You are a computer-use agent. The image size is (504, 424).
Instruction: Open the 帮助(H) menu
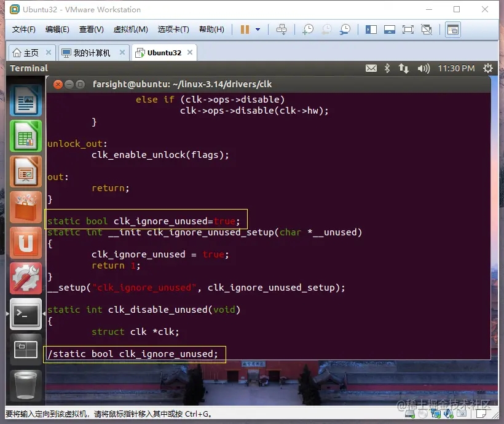coord(212,29)
